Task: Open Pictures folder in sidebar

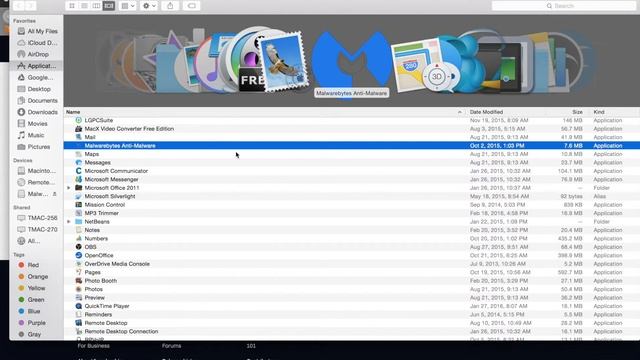Action: [x=34, y=147]
